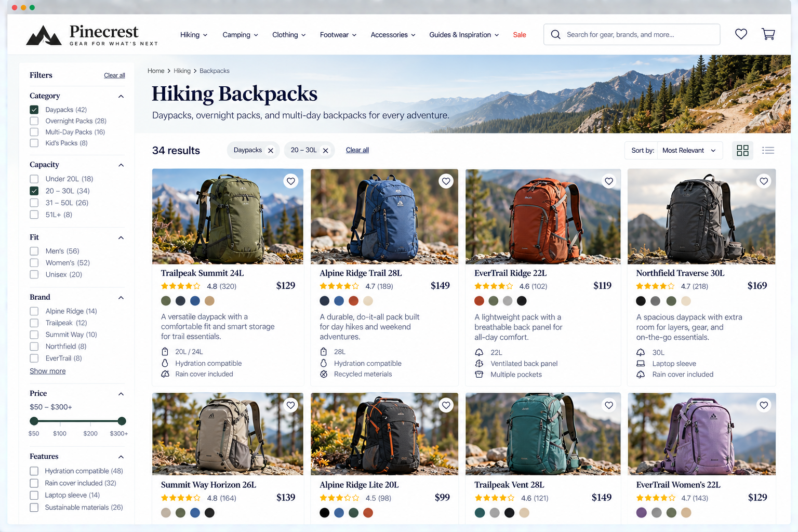Check the Women's fit filter
This screenshot has height=532, width=798.
[34, 263]
